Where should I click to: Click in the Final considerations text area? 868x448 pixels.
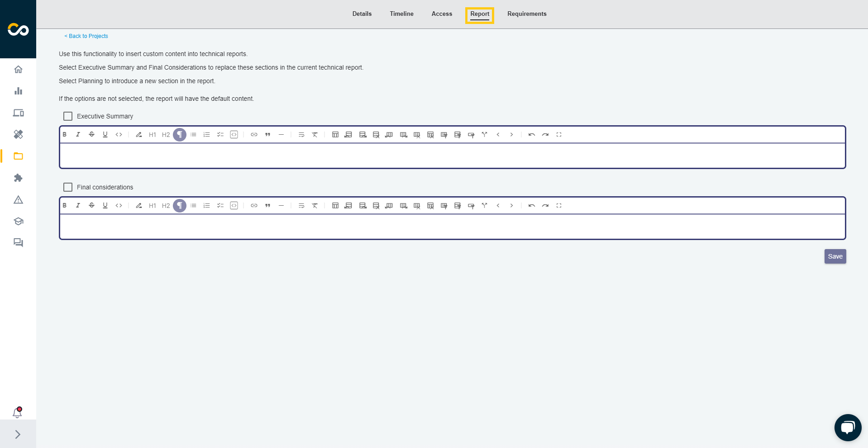[x=453, y=226]
